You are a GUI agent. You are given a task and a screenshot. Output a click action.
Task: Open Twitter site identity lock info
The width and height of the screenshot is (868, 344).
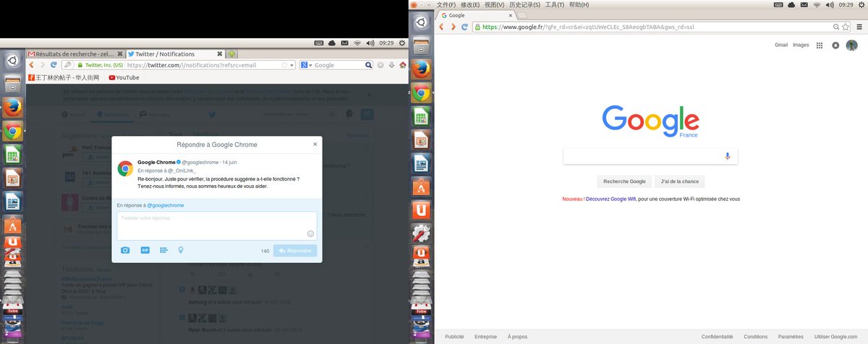[99, 65]
